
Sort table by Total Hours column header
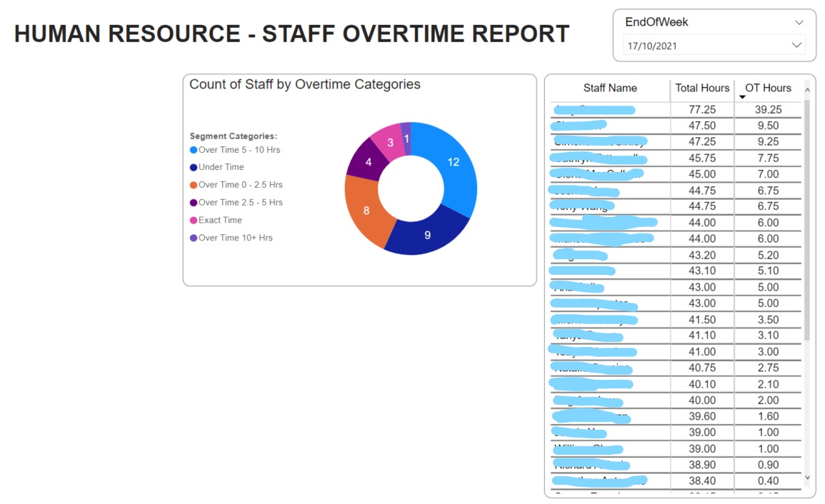[702, 88]
